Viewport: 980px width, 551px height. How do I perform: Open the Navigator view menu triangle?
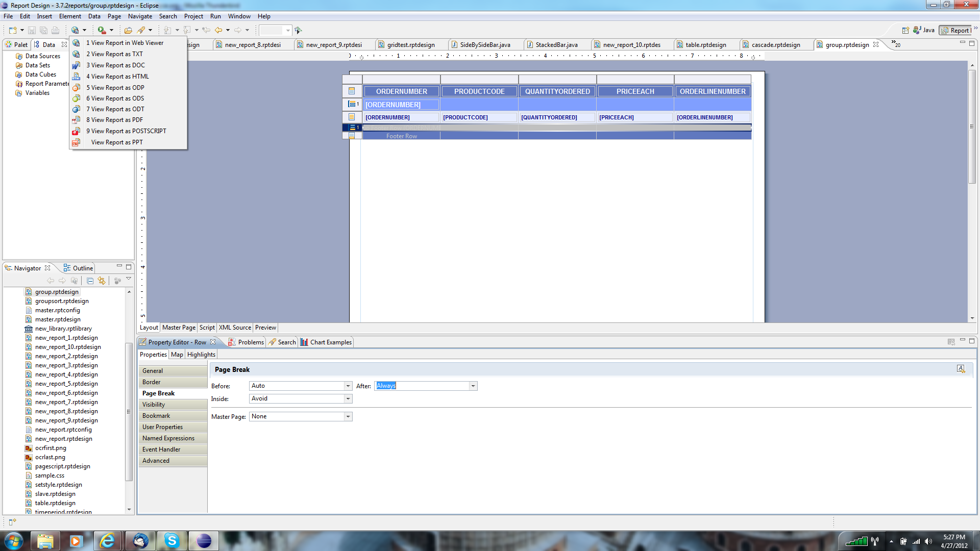pyautogui.click(x=129, y=279)
